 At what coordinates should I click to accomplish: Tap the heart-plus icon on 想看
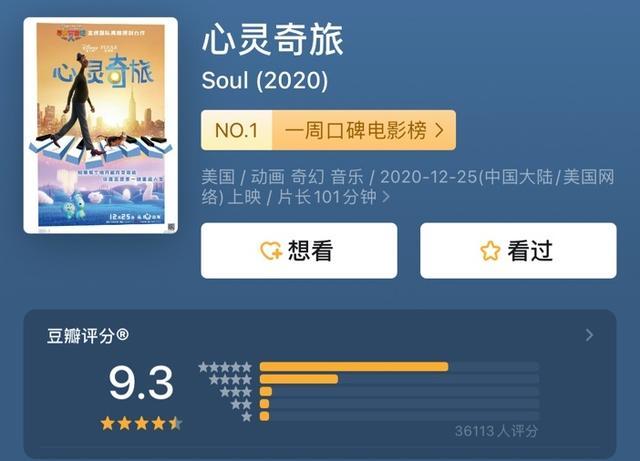click(271, 250)
